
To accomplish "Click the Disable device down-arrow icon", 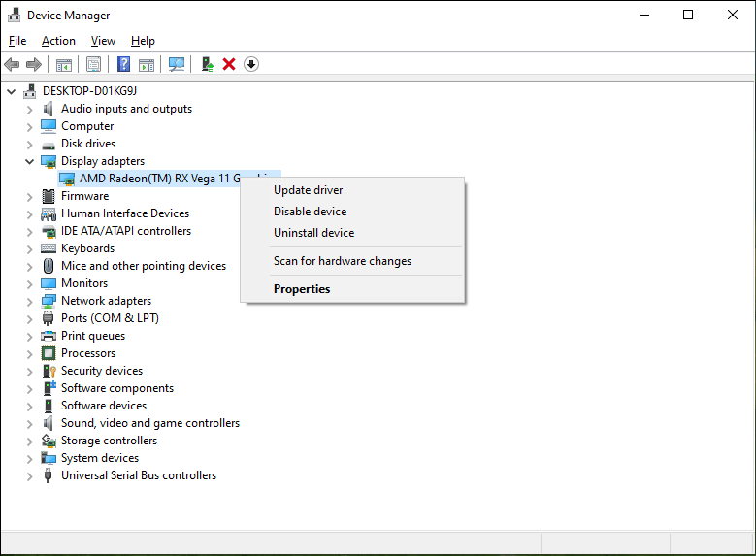I will [x=251, y=64].
